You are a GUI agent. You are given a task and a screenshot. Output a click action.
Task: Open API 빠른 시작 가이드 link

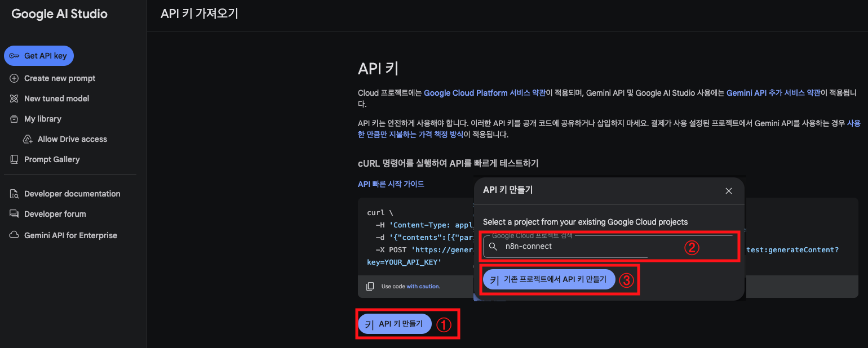[391, 184]
